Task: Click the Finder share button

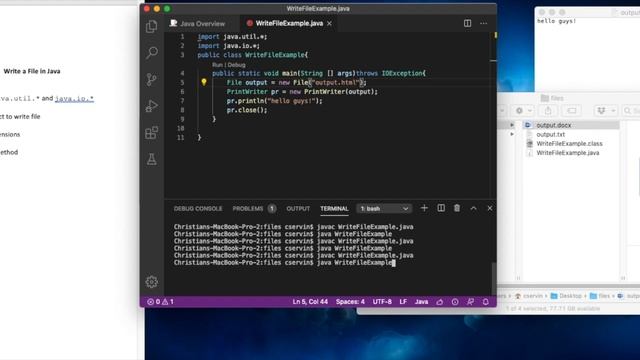Action: [548, 110]
